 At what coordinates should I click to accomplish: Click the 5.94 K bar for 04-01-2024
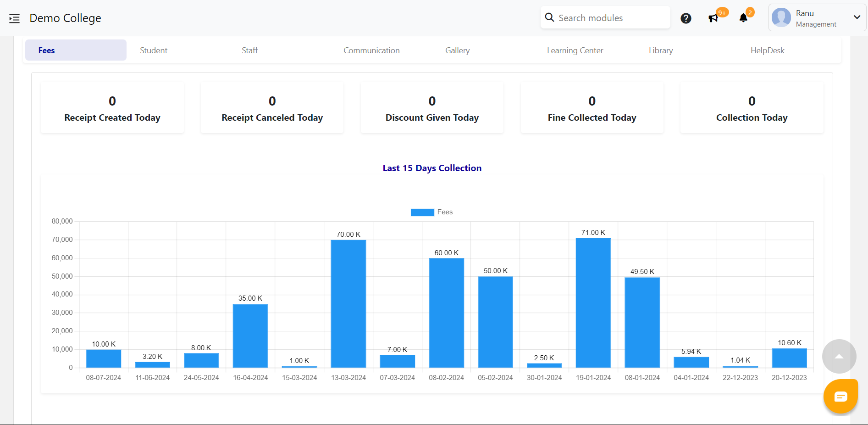pyautogui.click(x=691, y=362)
